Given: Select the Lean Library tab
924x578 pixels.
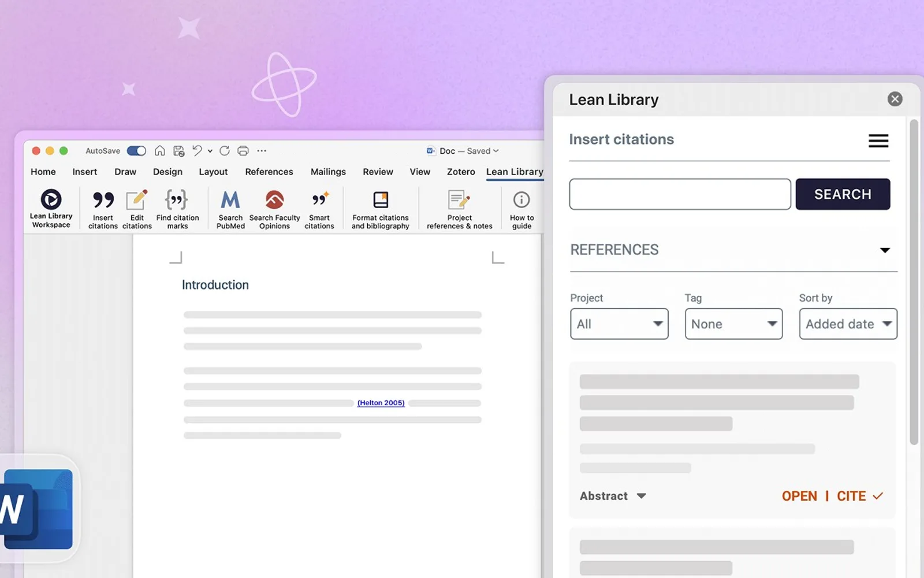Looking at the screenshot, I should coord(515,172).
